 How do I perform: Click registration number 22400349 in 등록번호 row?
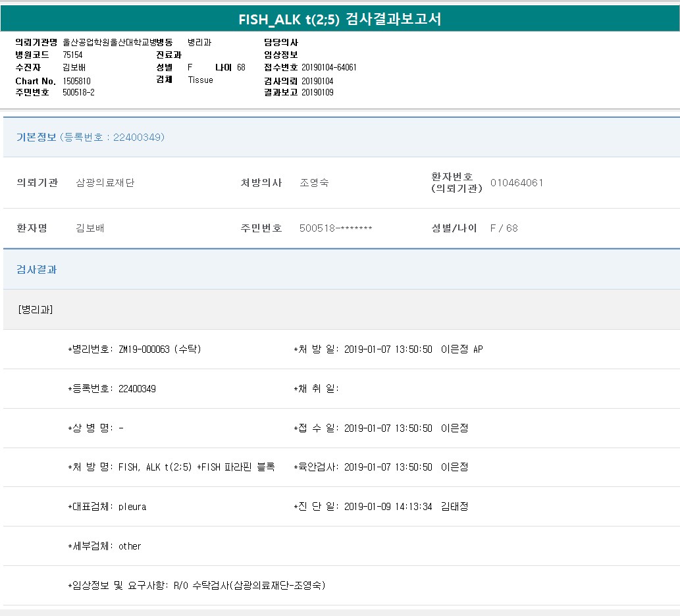(x=137, y=389)
